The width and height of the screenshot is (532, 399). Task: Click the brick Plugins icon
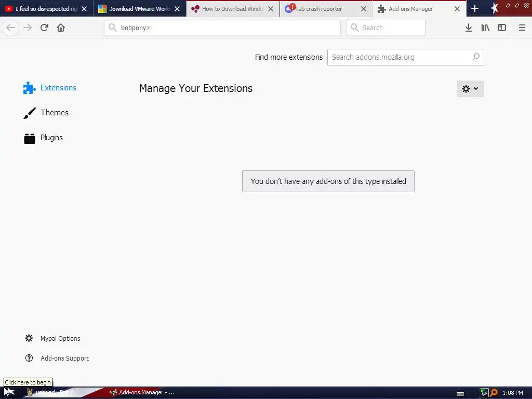click(x=30, y=138)
